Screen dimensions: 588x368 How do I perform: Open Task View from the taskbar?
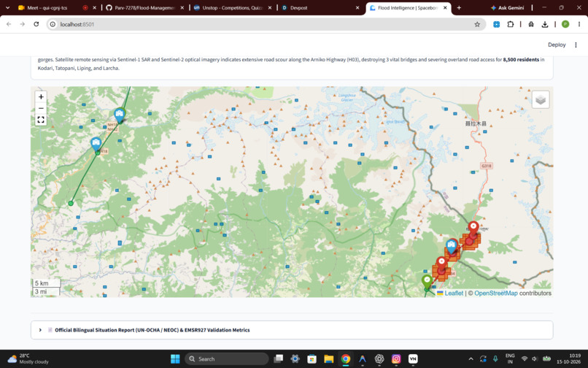(278, 359)
